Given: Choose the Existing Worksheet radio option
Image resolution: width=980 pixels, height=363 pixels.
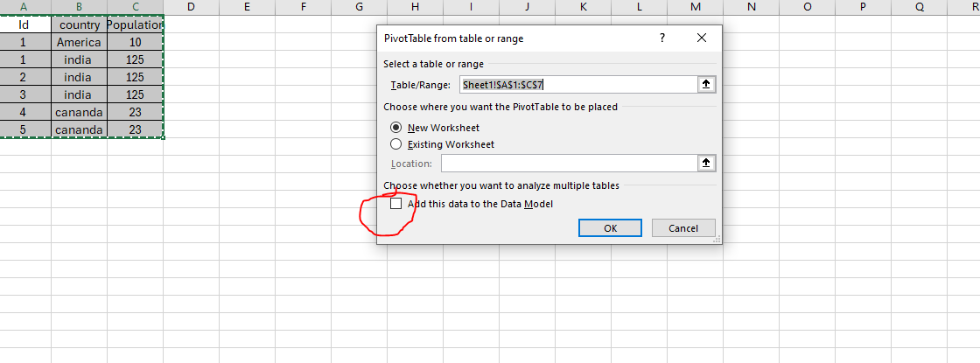Looking at the screenshot, I should [396, 144].
